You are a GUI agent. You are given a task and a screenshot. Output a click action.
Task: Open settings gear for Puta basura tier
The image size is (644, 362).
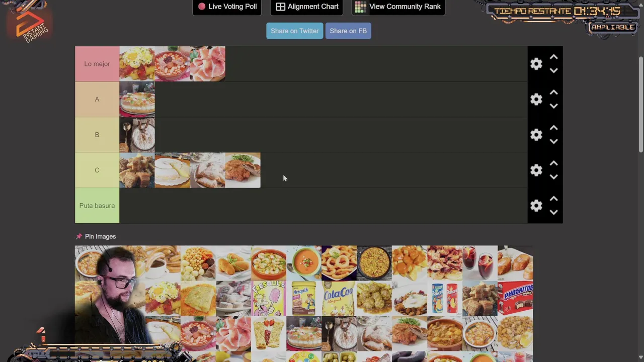pos(536,206)
